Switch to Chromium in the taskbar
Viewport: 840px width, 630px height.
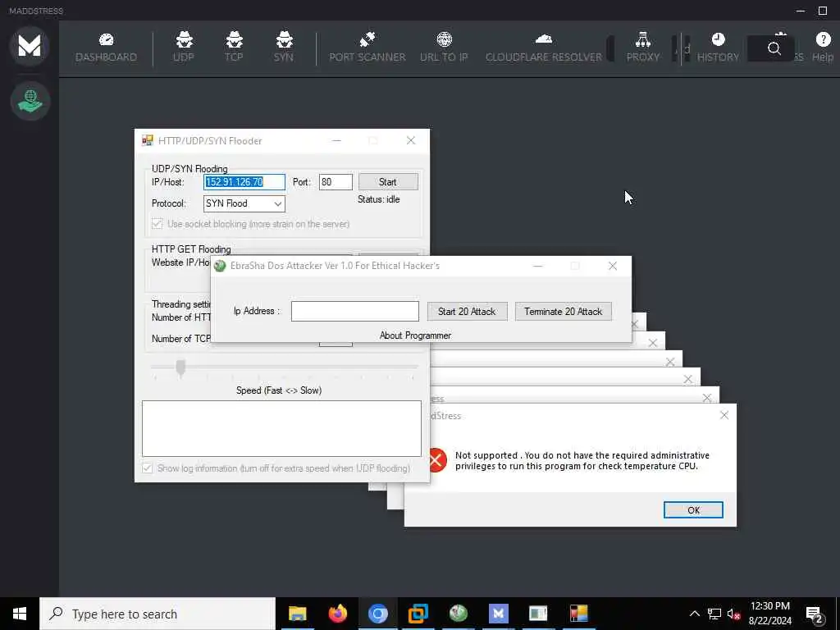377,614
